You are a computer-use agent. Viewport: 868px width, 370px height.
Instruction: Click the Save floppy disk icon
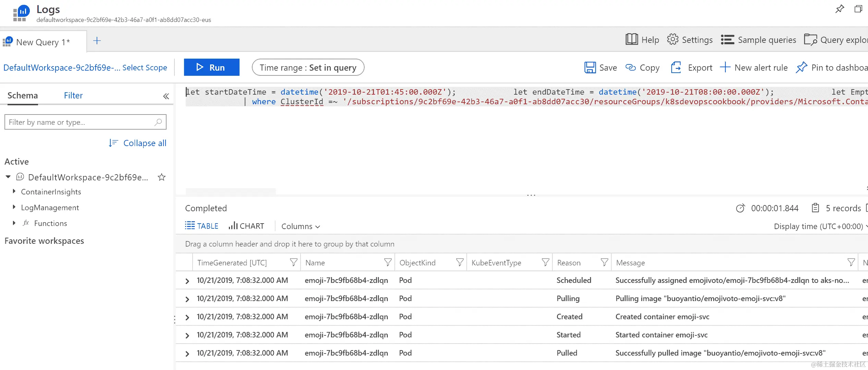(590, 68)
